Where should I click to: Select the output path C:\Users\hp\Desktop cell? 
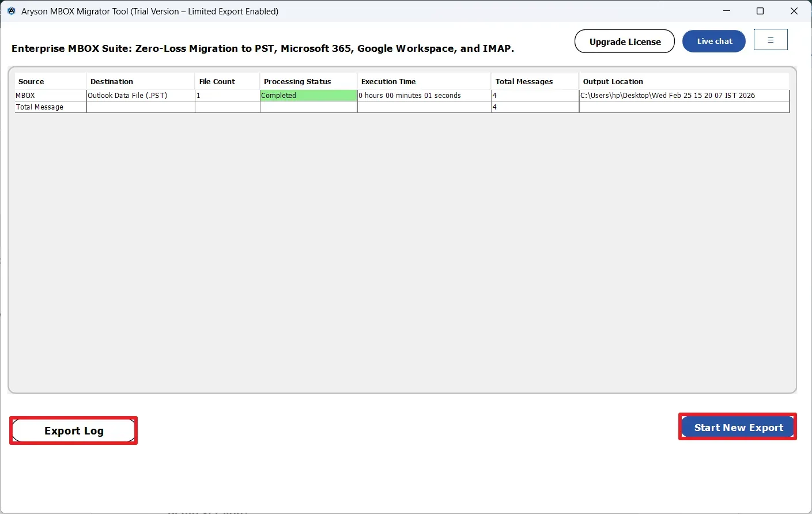684,96
